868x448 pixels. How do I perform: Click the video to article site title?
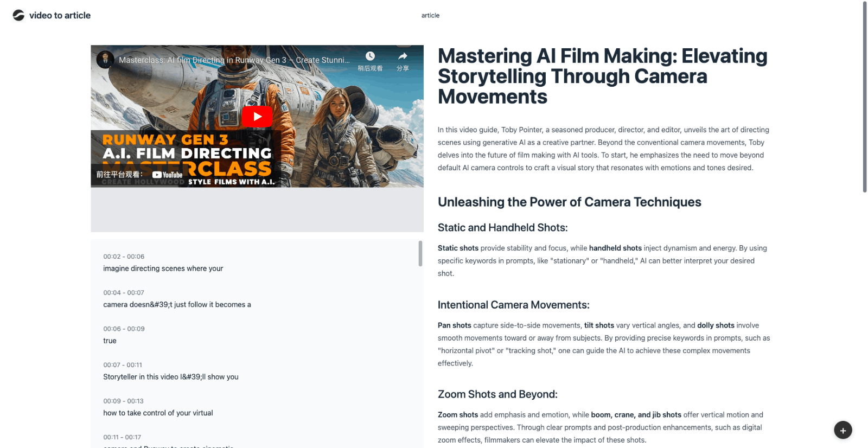(60, 15)
